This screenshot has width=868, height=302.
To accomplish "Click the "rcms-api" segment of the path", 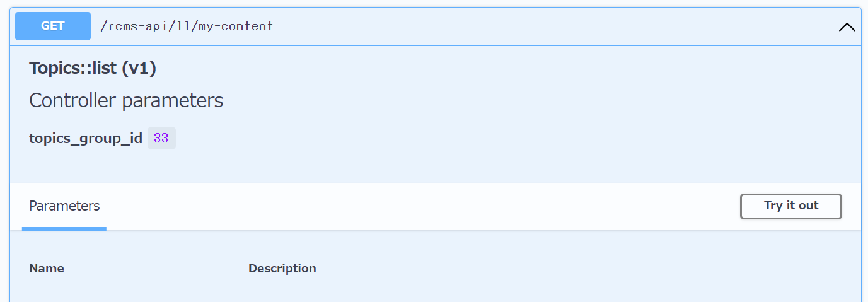I will (x=134, y=26).
